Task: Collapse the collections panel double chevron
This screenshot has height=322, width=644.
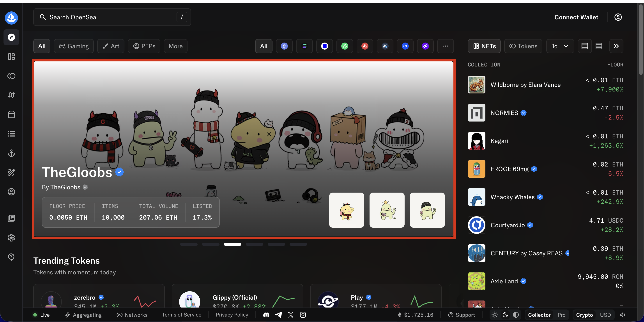Action: (616, 46)
